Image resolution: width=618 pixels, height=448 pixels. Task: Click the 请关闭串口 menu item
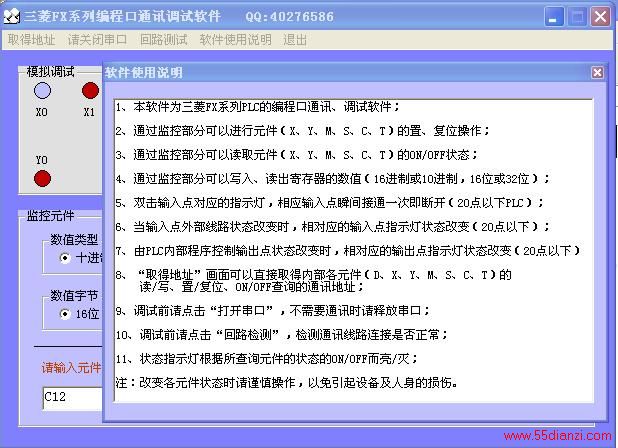pos(97,39)
